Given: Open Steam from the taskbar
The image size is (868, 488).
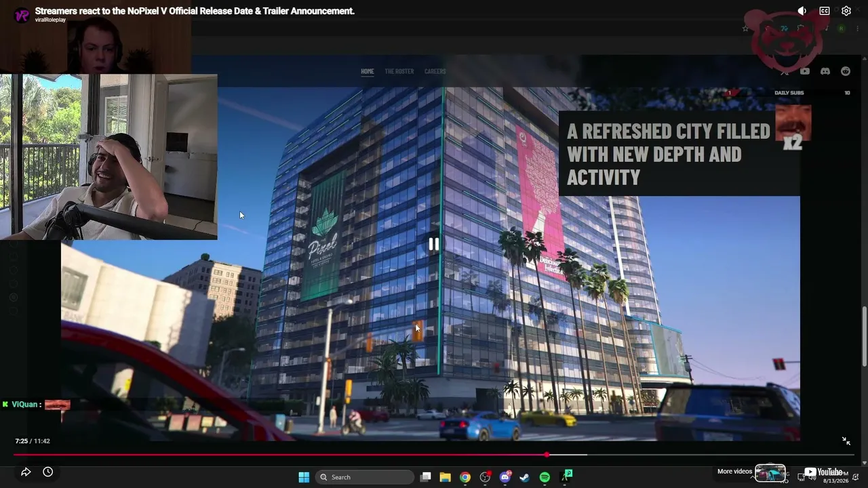Looking at the screenshot, I should tap(524, 477).
